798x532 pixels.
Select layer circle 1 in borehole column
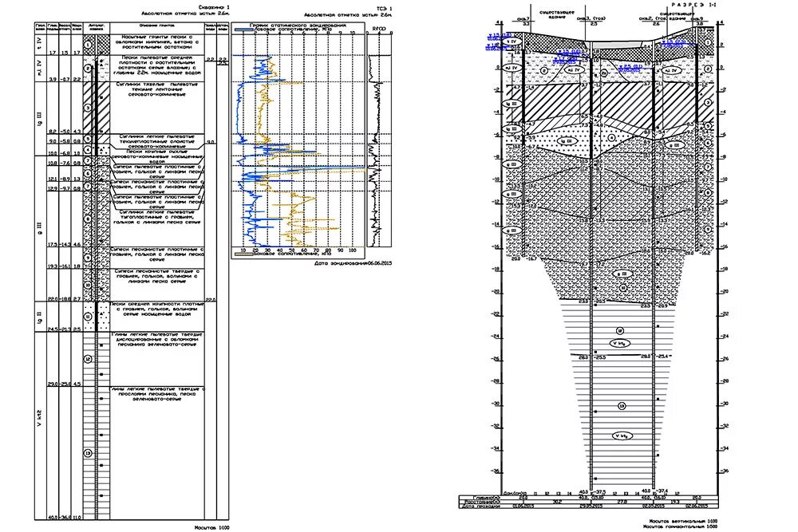point(88,45)
